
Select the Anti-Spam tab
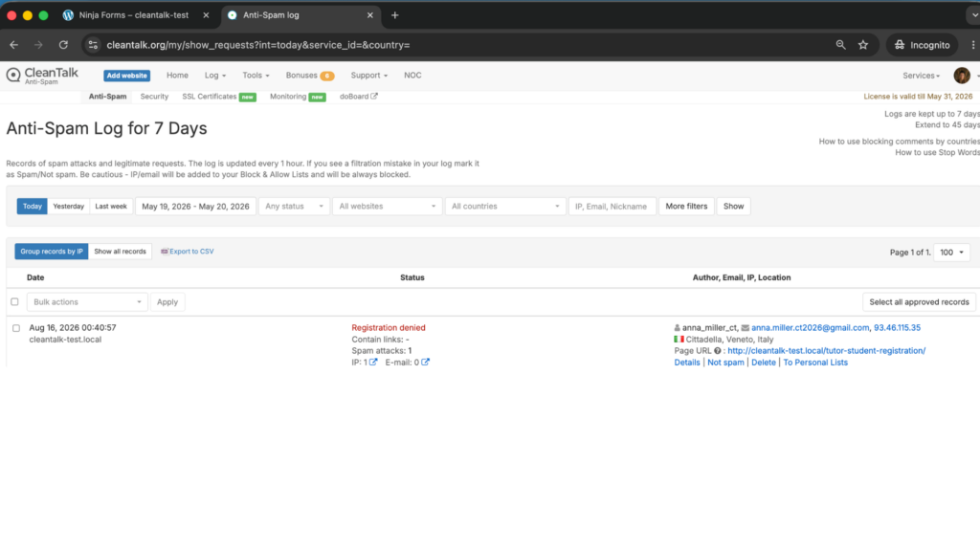pos(107,97)
